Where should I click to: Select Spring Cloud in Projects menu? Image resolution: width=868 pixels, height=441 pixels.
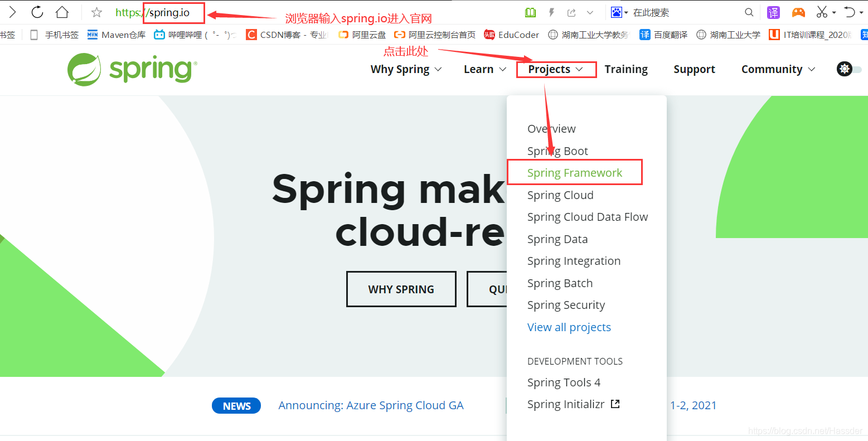(560, 195)
